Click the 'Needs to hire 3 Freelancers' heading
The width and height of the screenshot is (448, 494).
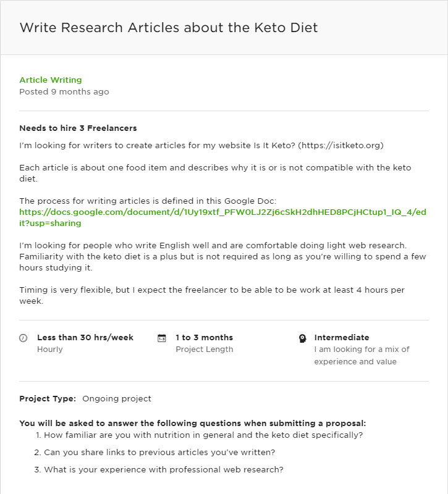(78, 128)
